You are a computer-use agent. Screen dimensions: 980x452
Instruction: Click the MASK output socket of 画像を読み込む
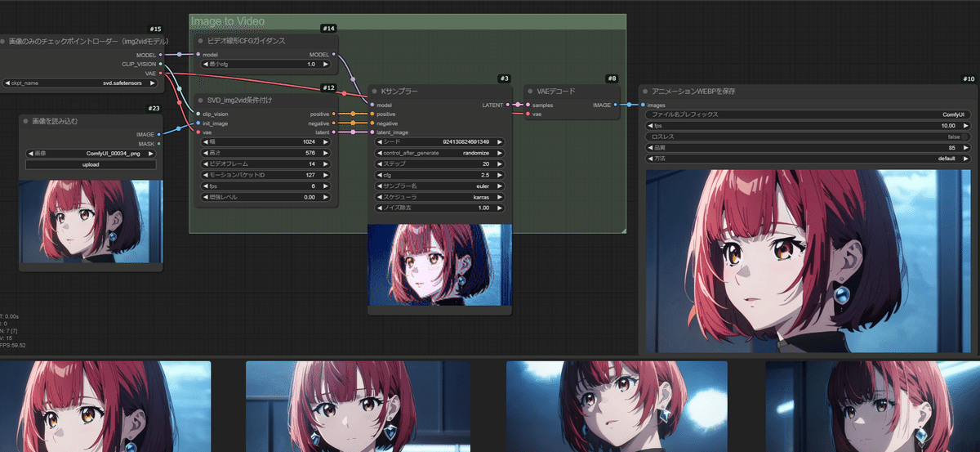[x=159, y=144]
